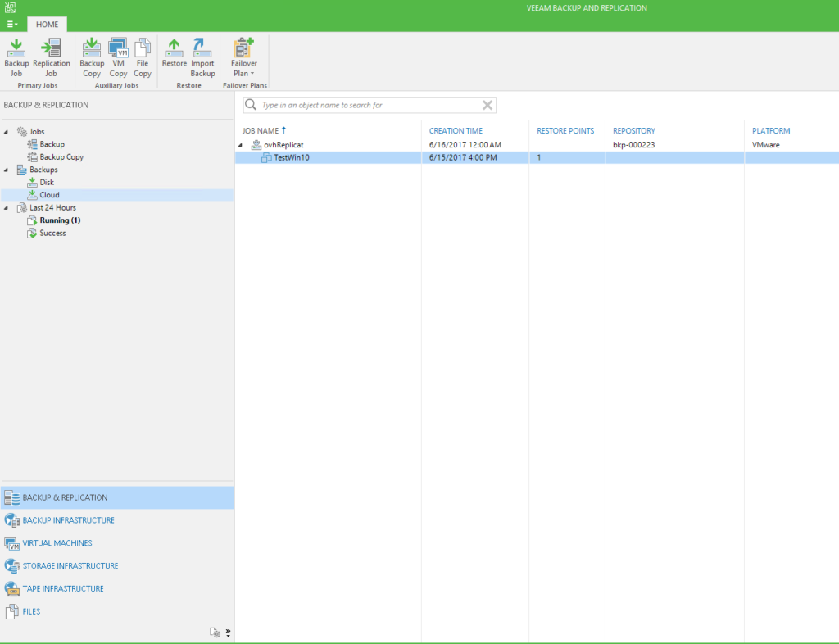Open the Restore wizard
This screenshot has width=839, height=644.
click(x=175, y=53)
